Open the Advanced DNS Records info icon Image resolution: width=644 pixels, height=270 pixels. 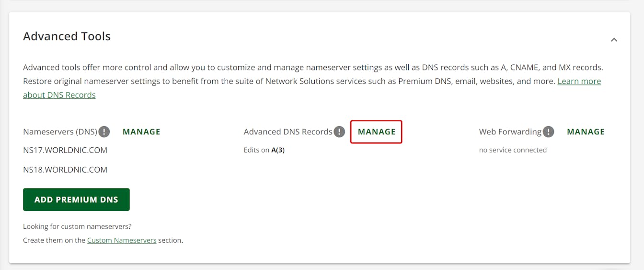339,131
